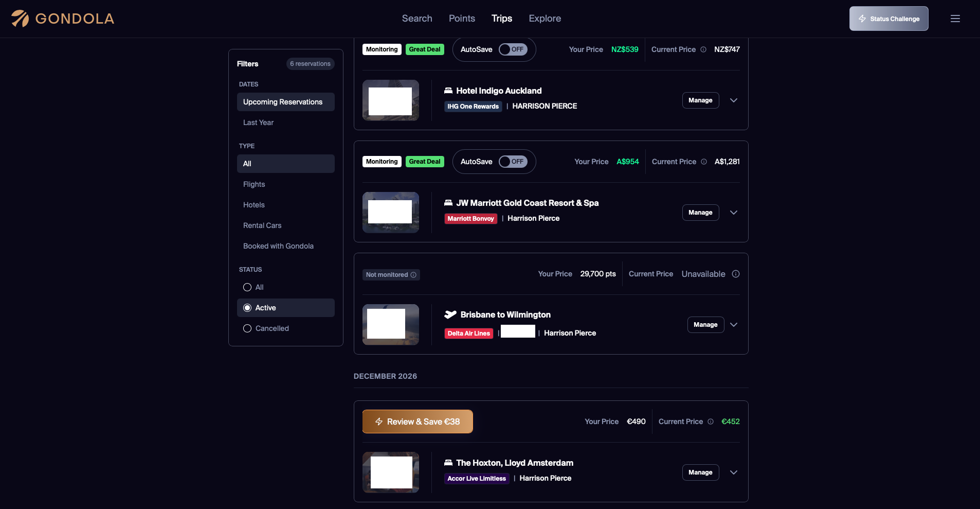Filter dates by Last Year
Screen dimensions: 980x509
286,122
